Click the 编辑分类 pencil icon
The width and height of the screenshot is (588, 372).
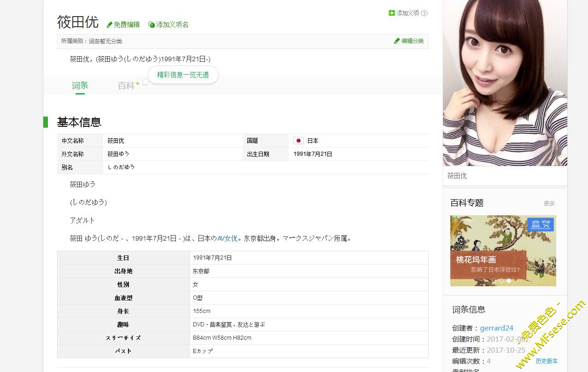397,41
